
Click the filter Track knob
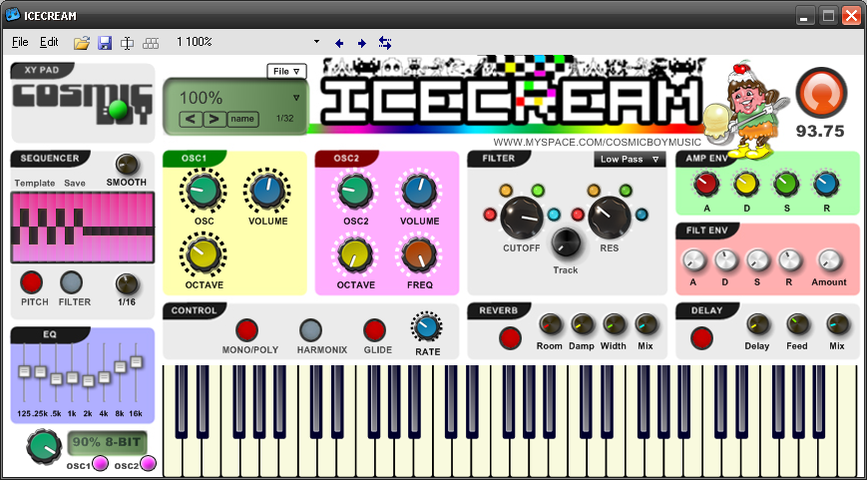566,243
